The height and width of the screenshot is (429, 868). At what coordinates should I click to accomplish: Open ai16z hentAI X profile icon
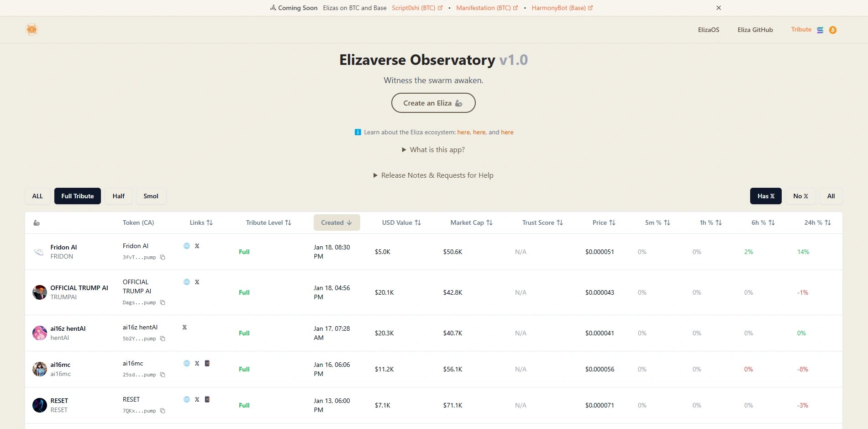tap(184, 327)
